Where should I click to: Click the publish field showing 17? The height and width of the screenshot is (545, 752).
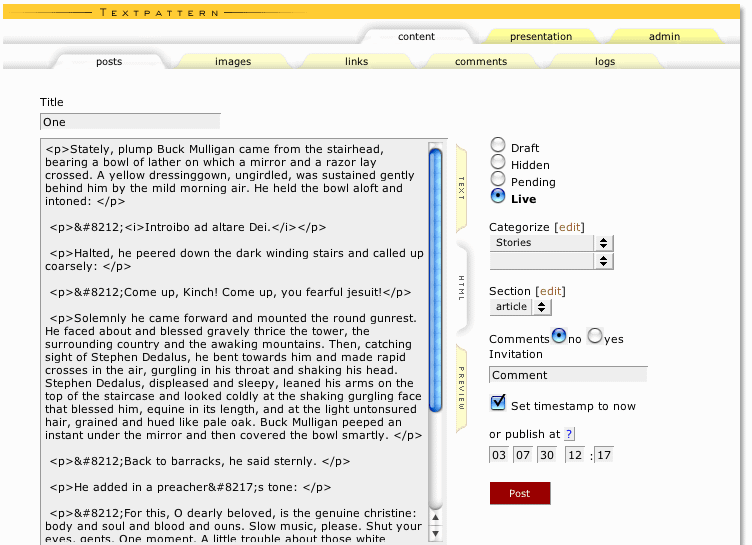click(x=604, y=455)
